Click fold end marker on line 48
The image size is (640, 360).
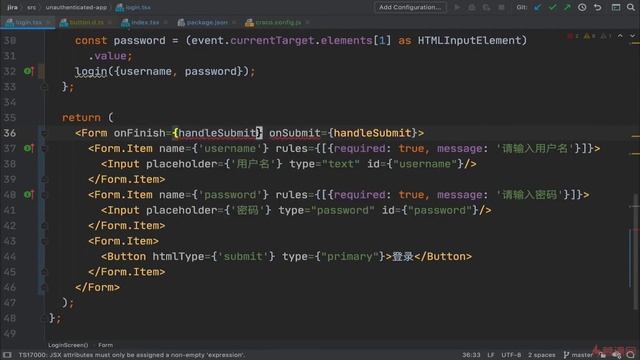pos(44,318)
